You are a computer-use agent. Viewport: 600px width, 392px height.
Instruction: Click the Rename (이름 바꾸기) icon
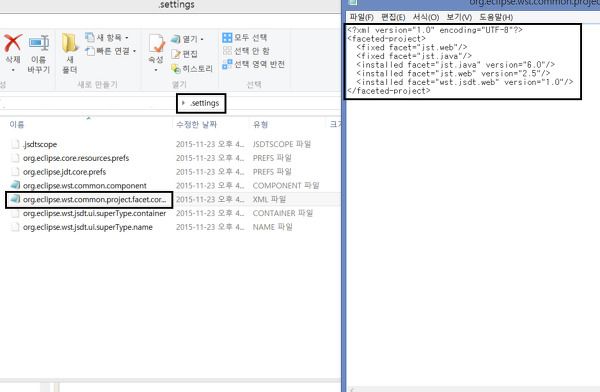[39, 43]
